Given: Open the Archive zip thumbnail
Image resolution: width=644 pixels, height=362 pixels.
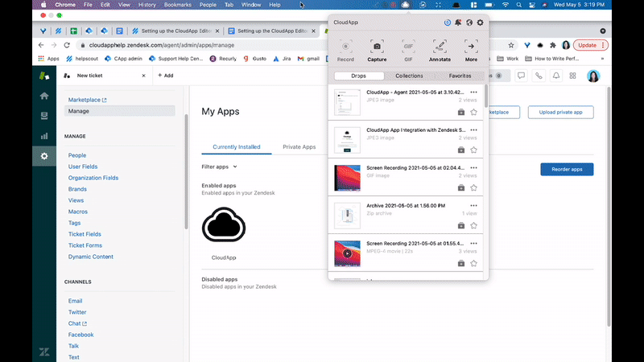Looking at the screenshot, I should (347, 216).
